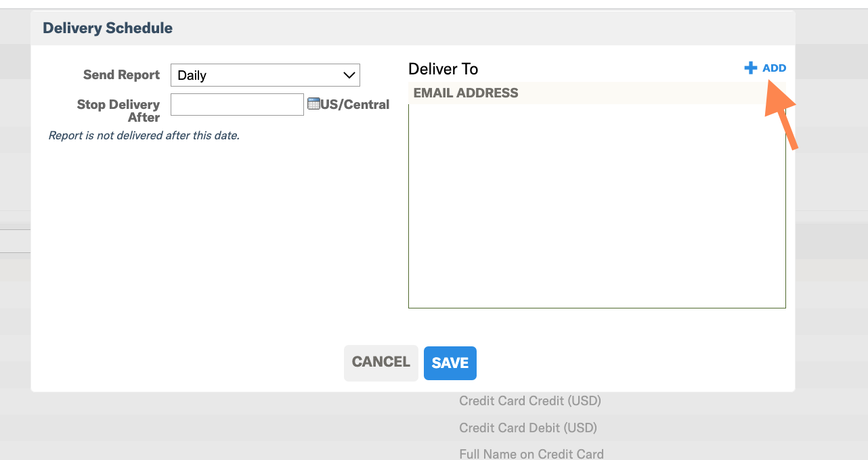Click the SAVE button

tap(450, 363)
